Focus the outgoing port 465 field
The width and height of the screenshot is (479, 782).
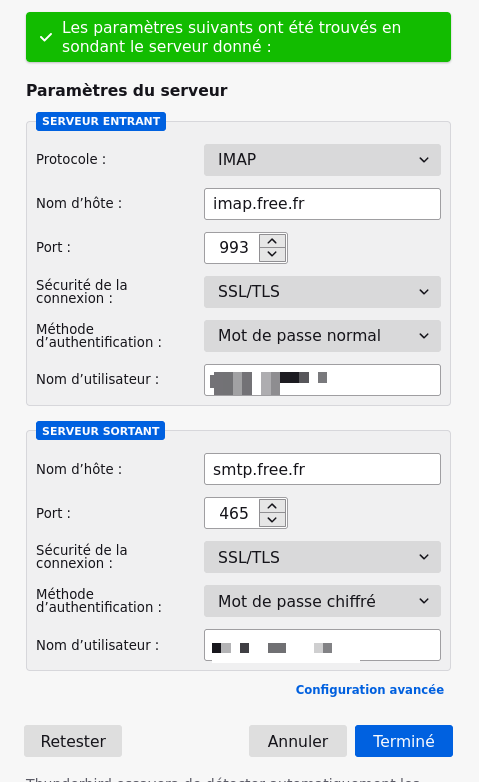[x=233, y=513]
